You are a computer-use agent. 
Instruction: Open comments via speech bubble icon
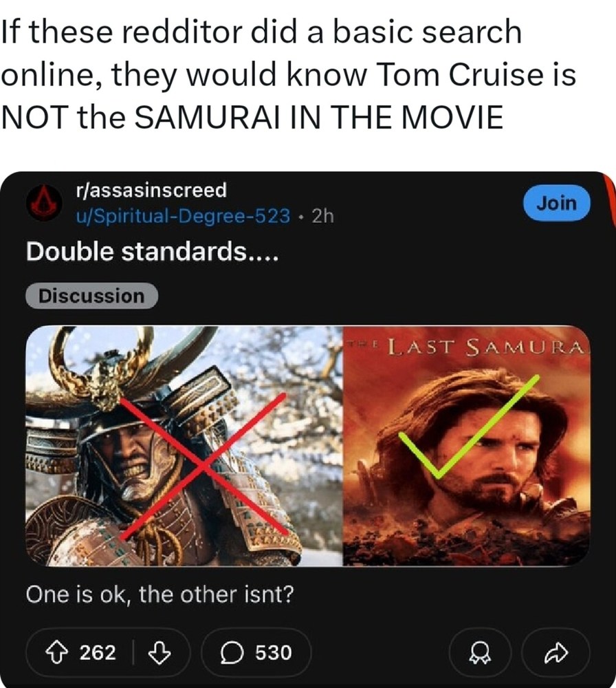tap(232, 652)
